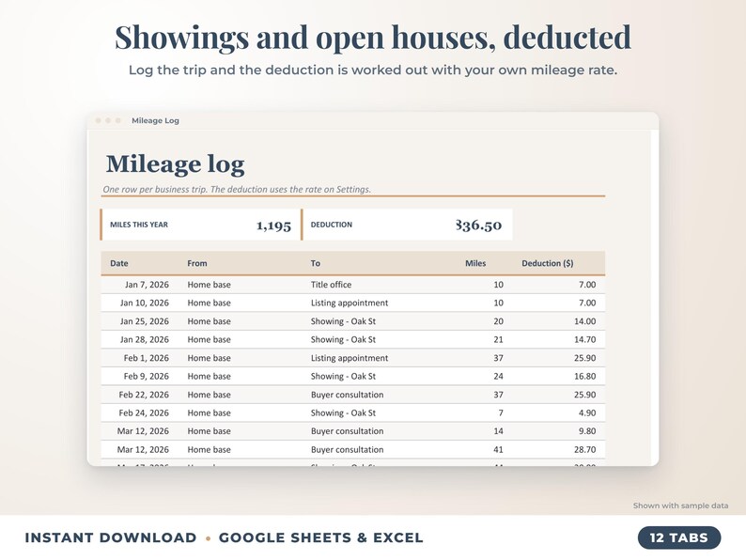Select the 24 miles cell
This screenshot has height=560, width=746.
click(498, 376)
